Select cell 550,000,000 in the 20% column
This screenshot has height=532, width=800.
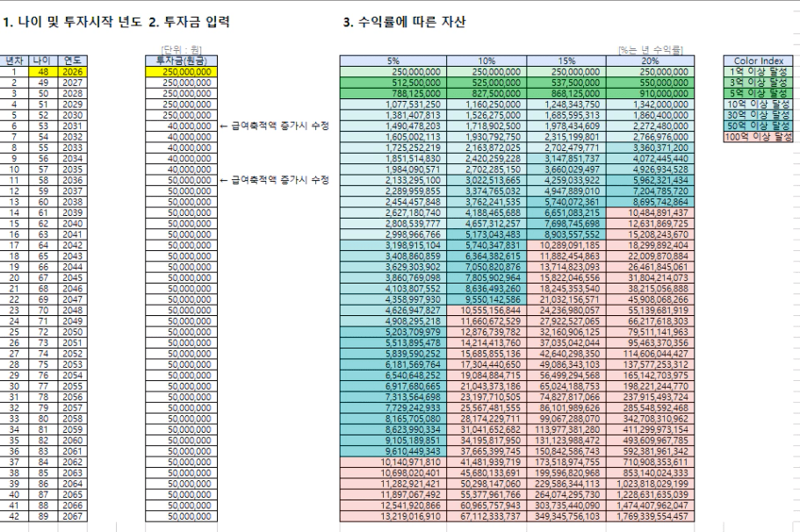[651, 83]
